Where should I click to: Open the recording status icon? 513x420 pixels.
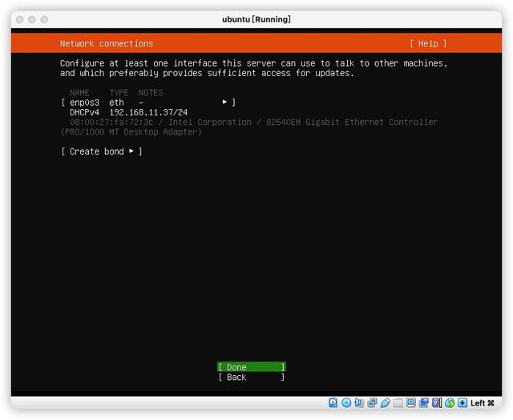tap(424, 402)
